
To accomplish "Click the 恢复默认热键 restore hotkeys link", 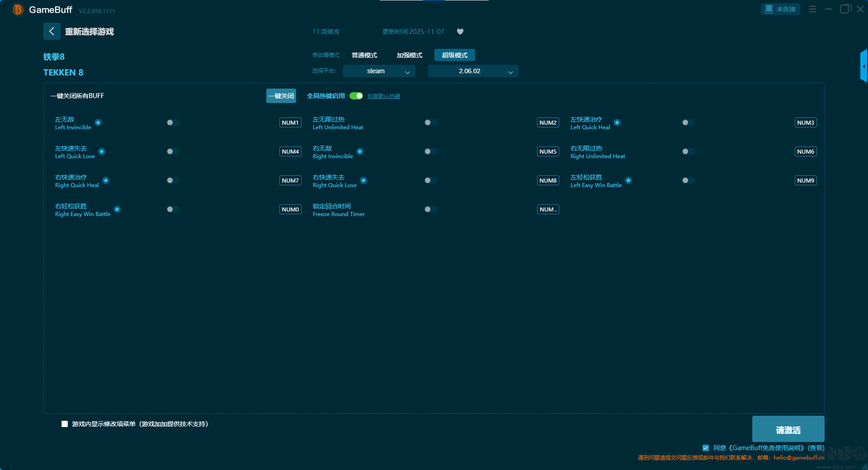I will point(383,96).
